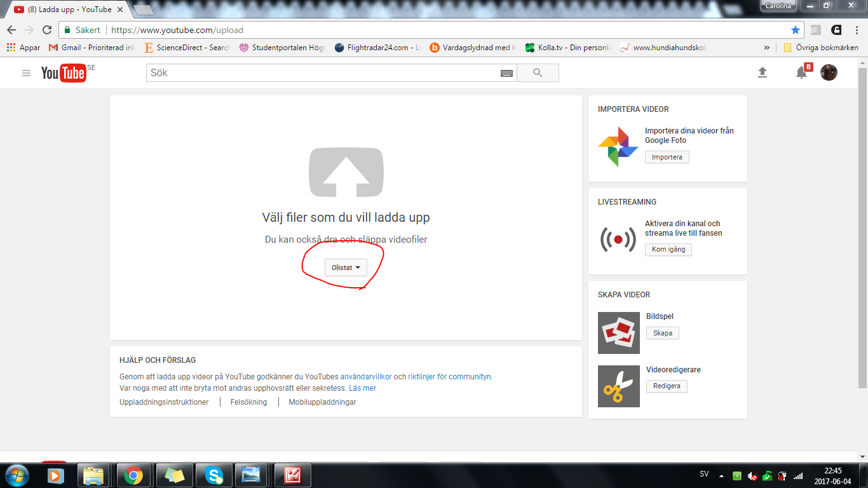Screen dimensions: 868x488
Task: Click the large upload arrow graphic
Action: [346, 172]
